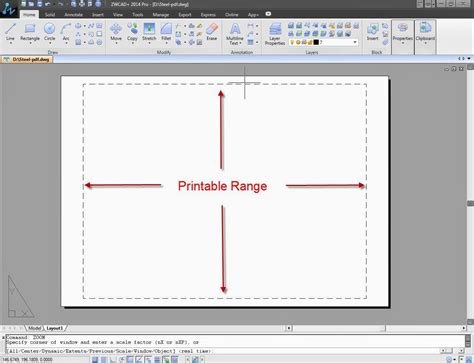This screenshot has height=363, width=474.
Task: Click the Annotation panel title
Action: [x=242, y=52]
